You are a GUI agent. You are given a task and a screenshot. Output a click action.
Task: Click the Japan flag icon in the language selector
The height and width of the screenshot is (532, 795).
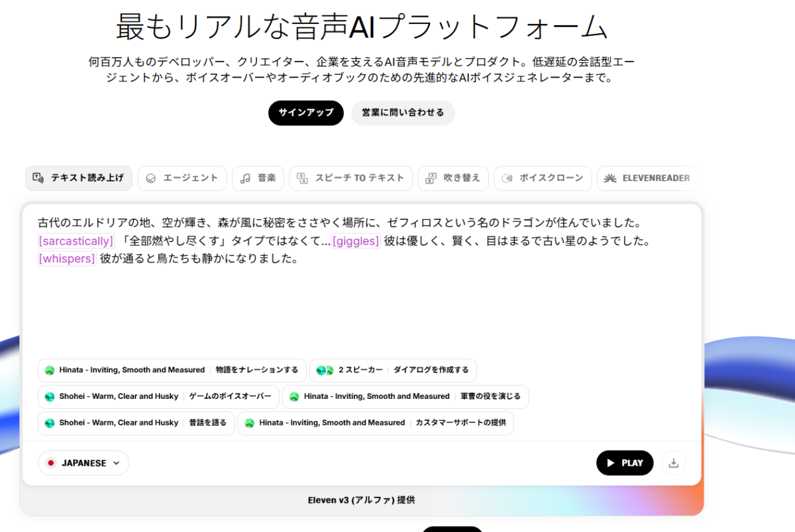52,462
